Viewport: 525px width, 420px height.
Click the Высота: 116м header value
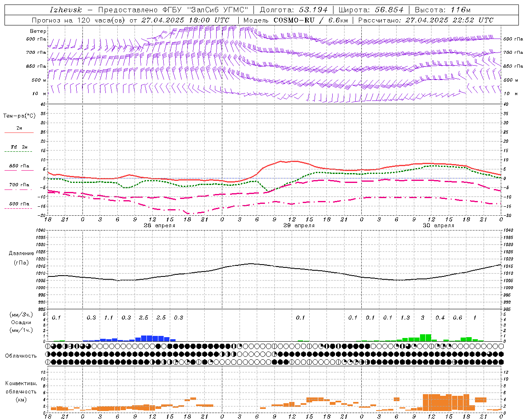click(x=443, y=10)
